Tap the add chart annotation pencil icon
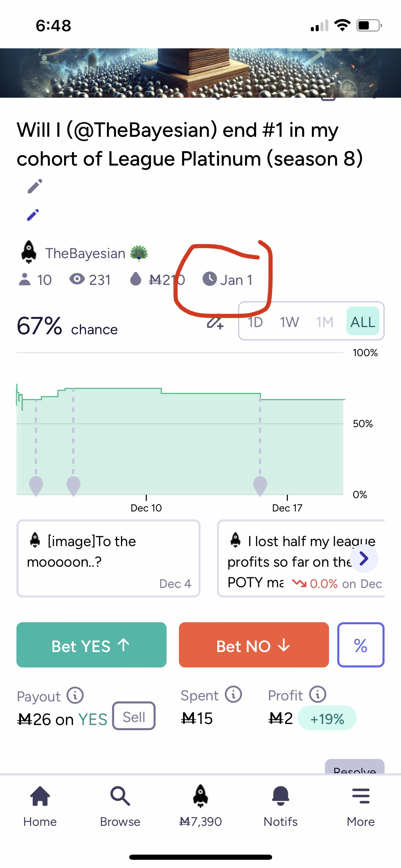 (215, 322)
